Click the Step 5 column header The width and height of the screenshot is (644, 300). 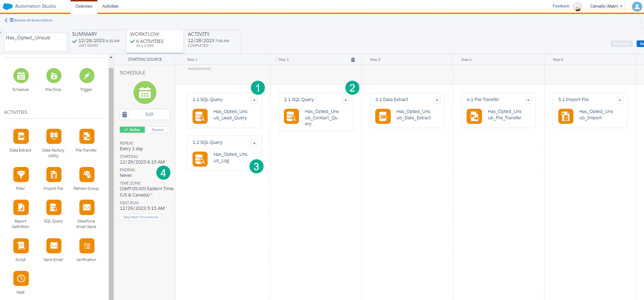tap(558, 60)
